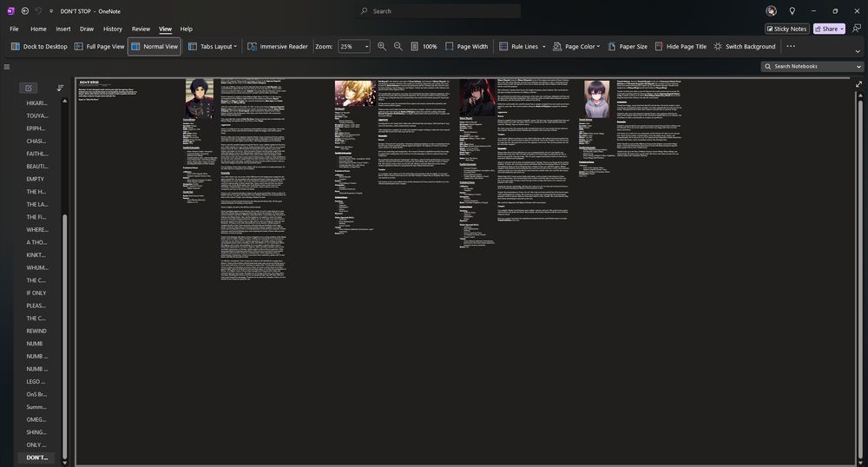
Task: Open the Zoom percentage combo box
Action: click(354, 47)
